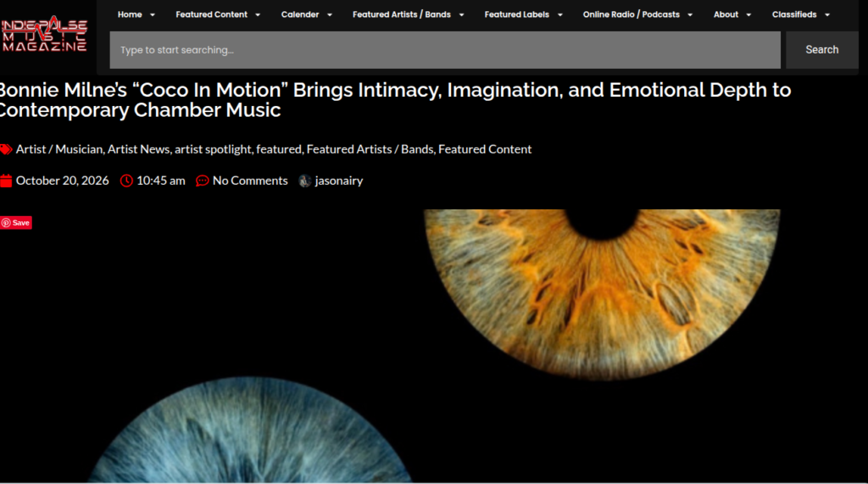The height and width of the screenshot is (484, 868).
Task: Click the jasonairy author avatar
Action: pos(304,181)
